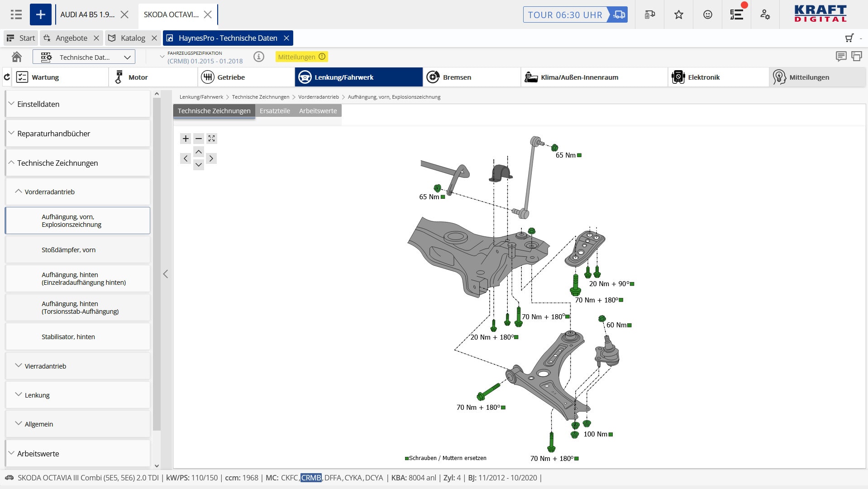This screenshot has width=868, height=489.
Task: Click the sidebar vertical scrollbar
Action: 157,263
